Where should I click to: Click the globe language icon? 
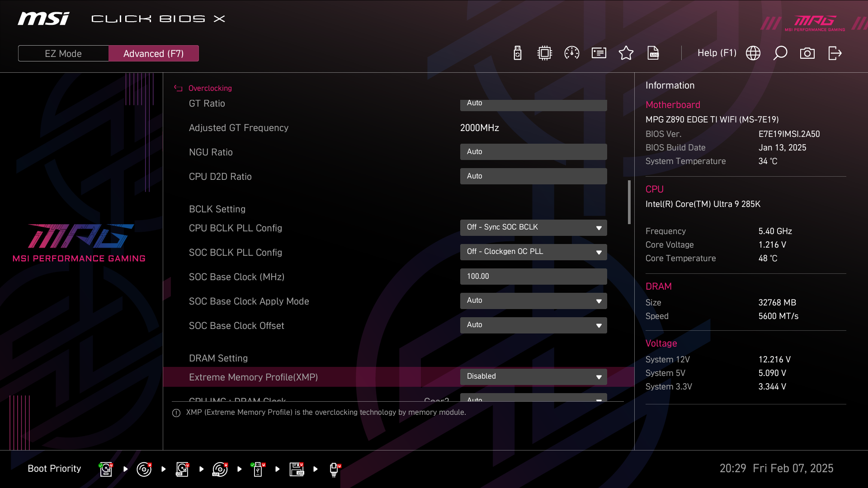tap(753, 53)
